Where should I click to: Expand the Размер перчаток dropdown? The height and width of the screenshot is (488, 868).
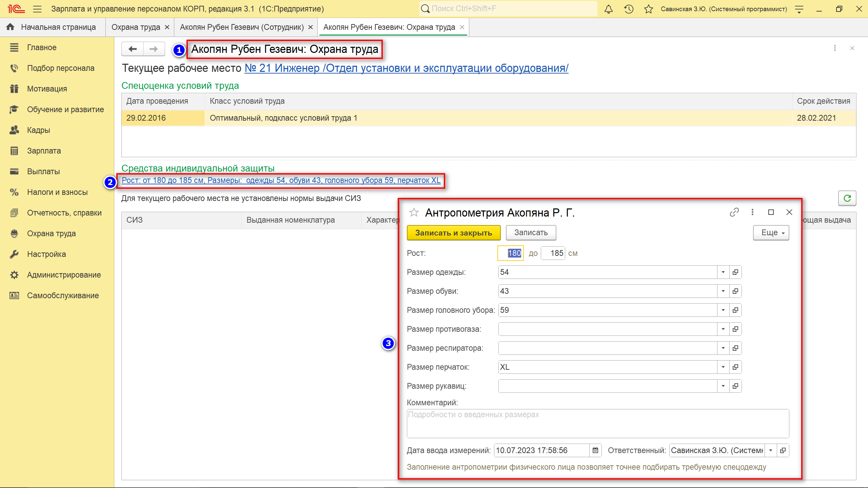click(x=723, y=367)
